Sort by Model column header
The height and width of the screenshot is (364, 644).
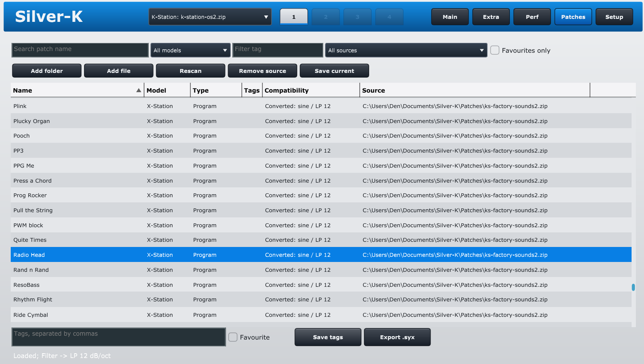pyautogui.click(x=167, y=90)
